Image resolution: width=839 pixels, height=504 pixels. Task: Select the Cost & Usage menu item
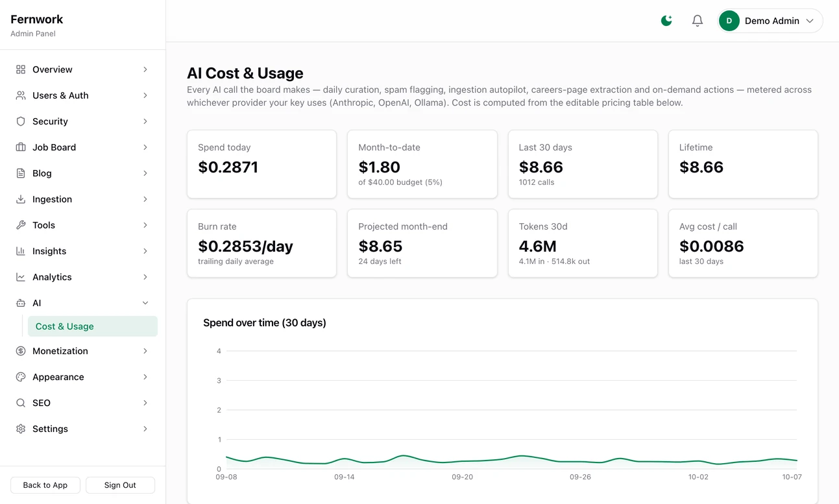tap(92, 326)
